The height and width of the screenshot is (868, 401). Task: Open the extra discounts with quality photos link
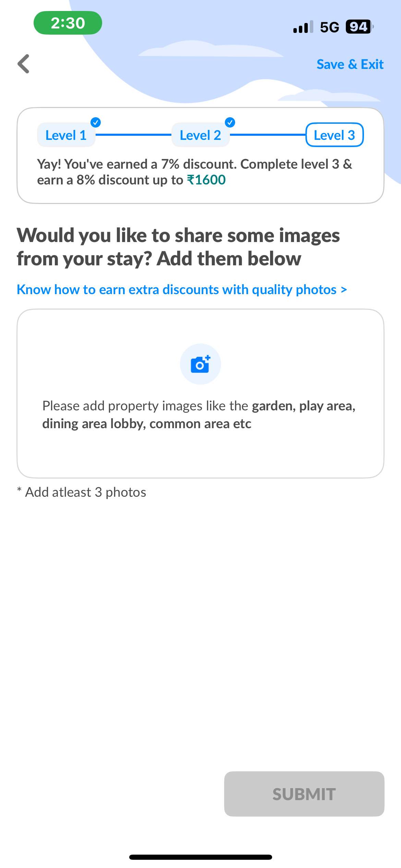point(177,290)
